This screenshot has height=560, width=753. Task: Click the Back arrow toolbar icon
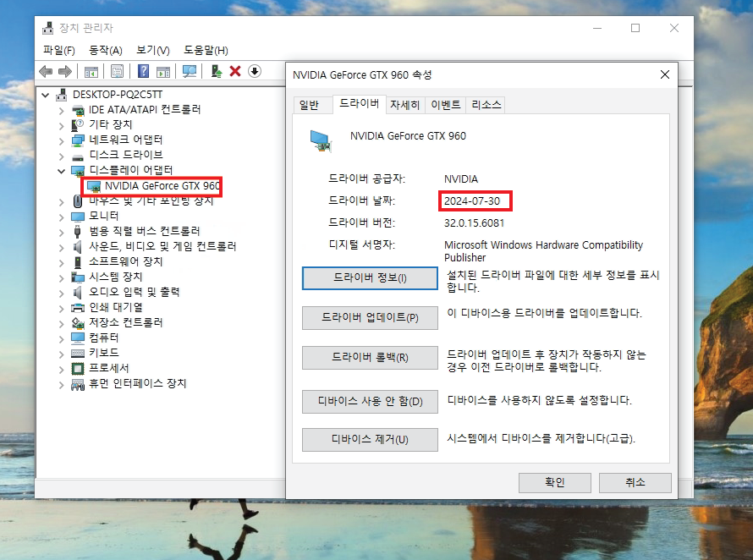tap(46, 72)
